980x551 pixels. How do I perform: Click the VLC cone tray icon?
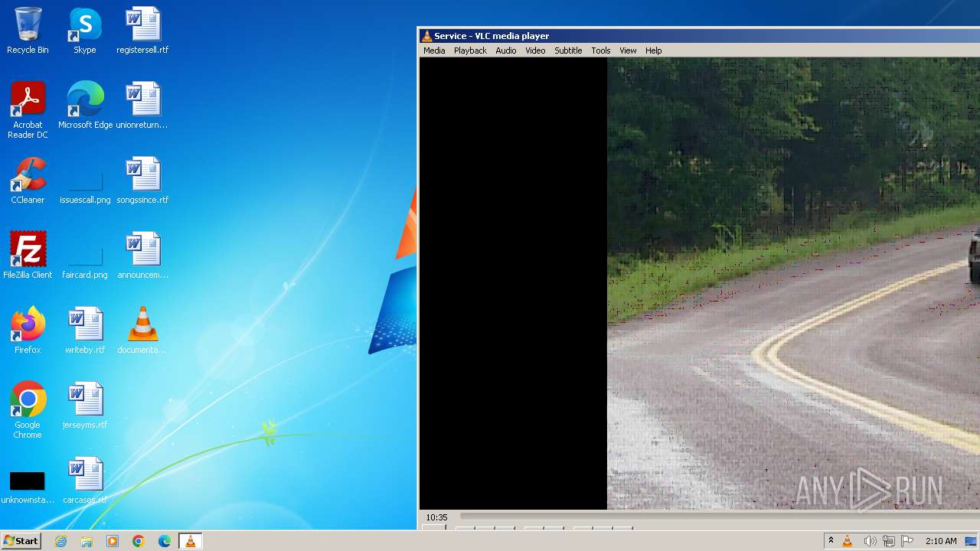[x=848, y=541]
